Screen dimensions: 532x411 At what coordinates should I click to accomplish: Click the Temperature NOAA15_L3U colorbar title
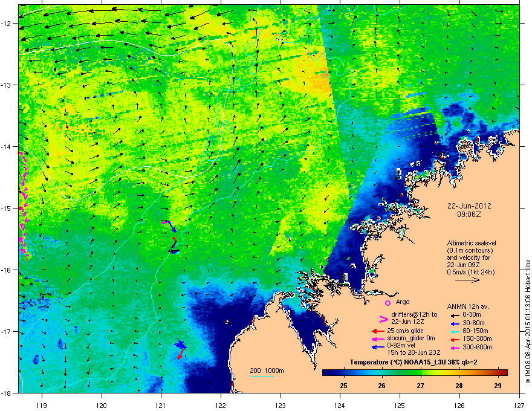point(414,362)
